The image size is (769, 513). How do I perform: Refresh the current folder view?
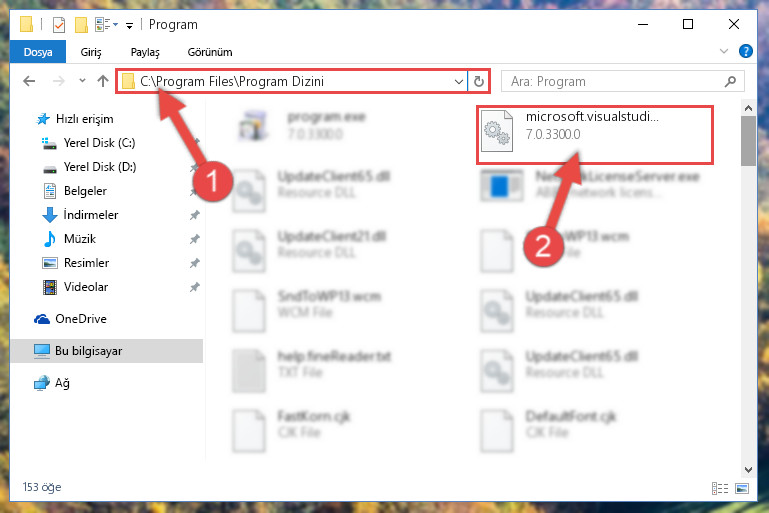pyautogui.click(x=479, y=81)
